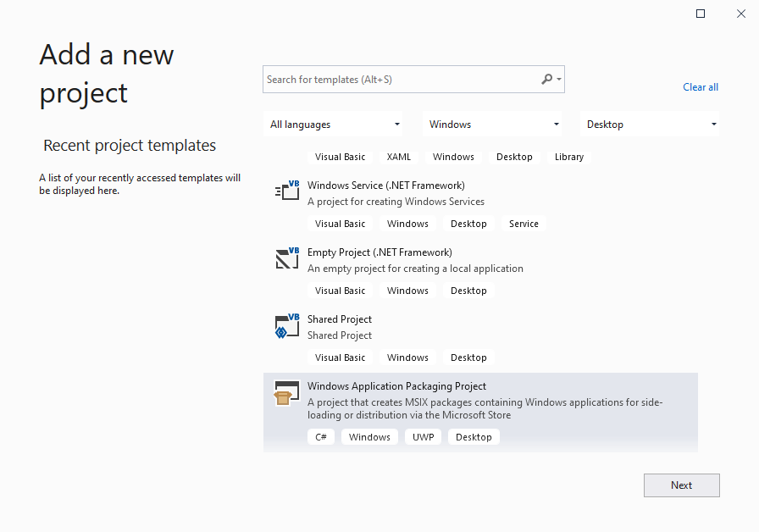Click the XAML tag
Screen dimensions: 759x532
click(398, 157)
